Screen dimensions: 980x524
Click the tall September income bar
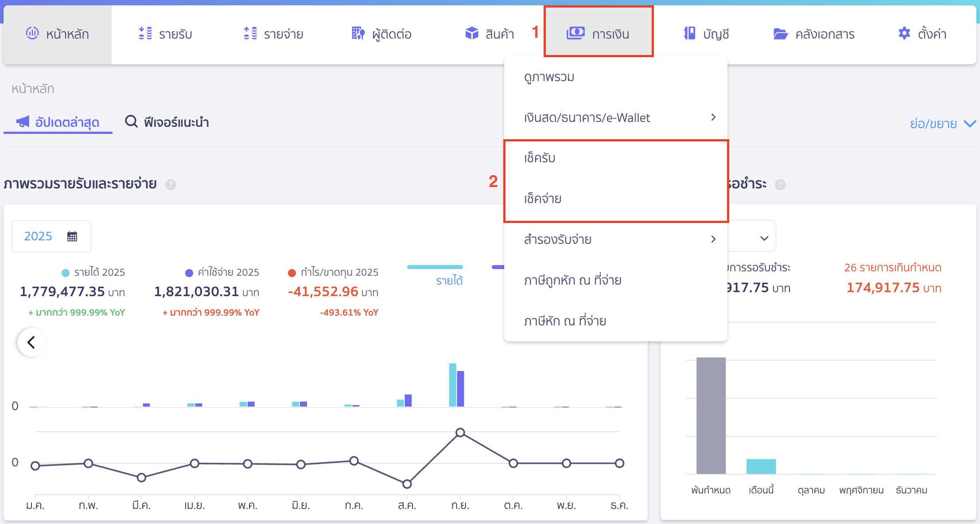point(452,384)
